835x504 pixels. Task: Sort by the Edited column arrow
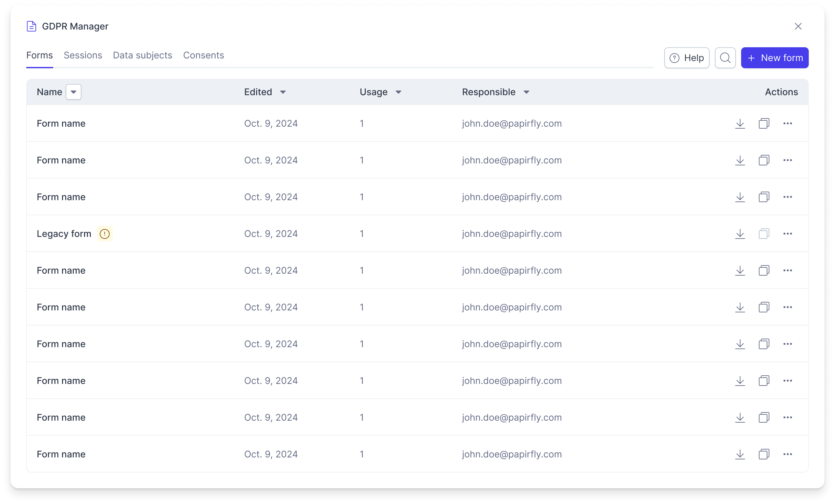pyautogui.click(x=283, y=92)
